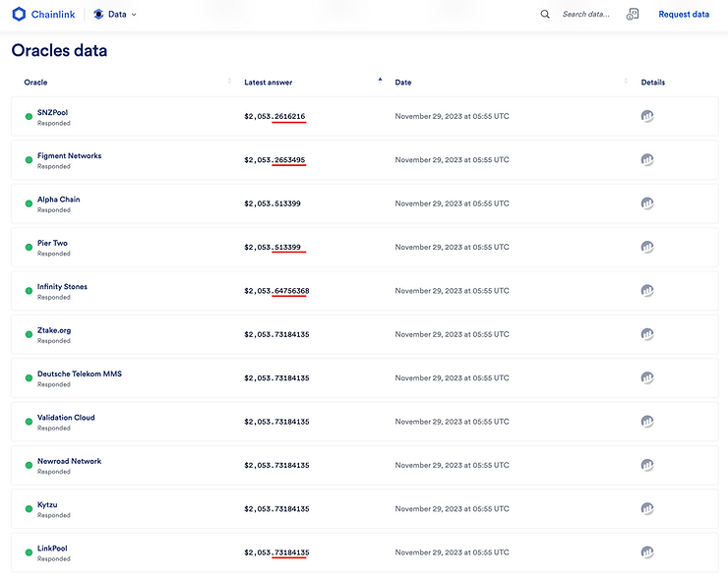This screenshot has width=728, height=576.
Task: Select SNZPool's answer $2,053.2616216
Action: pyautogui.click(x=274, y=116)
